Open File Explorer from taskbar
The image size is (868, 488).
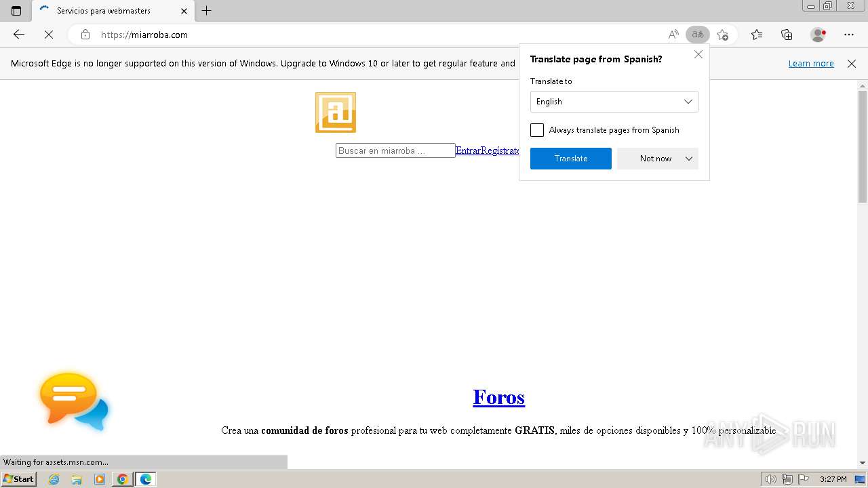click(77, 479)
